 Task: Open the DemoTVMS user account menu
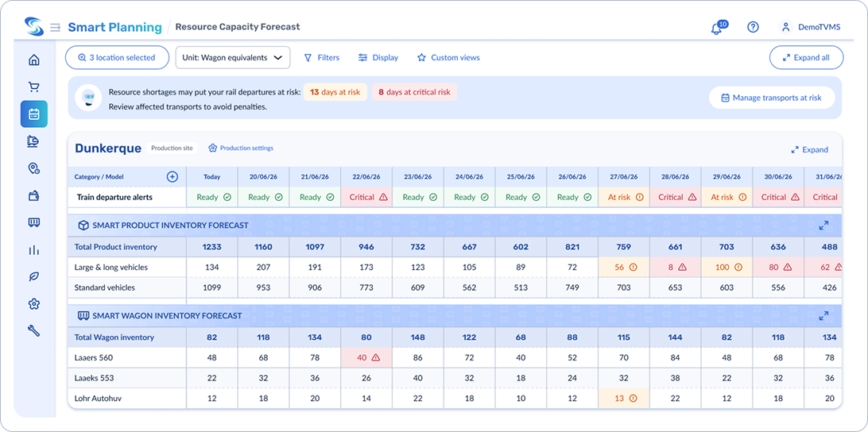(x=811, y=27)
